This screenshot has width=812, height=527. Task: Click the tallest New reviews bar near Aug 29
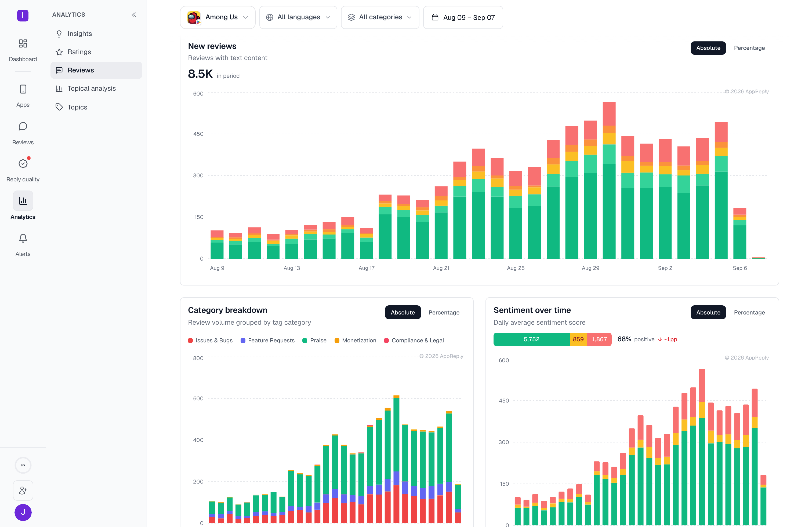[609, 180]
